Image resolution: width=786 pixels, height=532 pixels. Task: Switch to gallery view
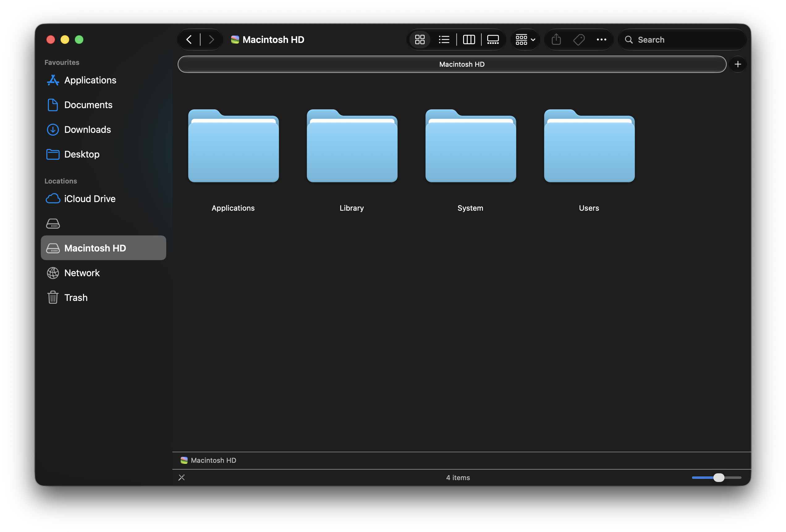493,40
